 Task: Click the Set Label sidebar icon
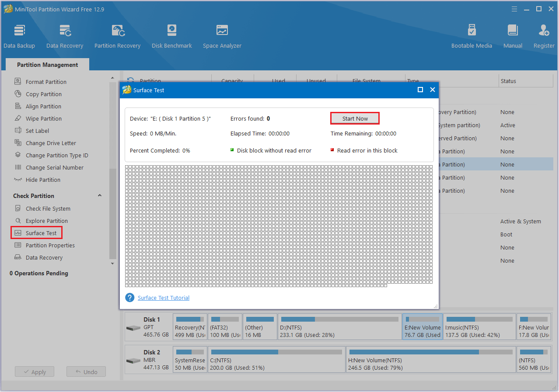18,130
